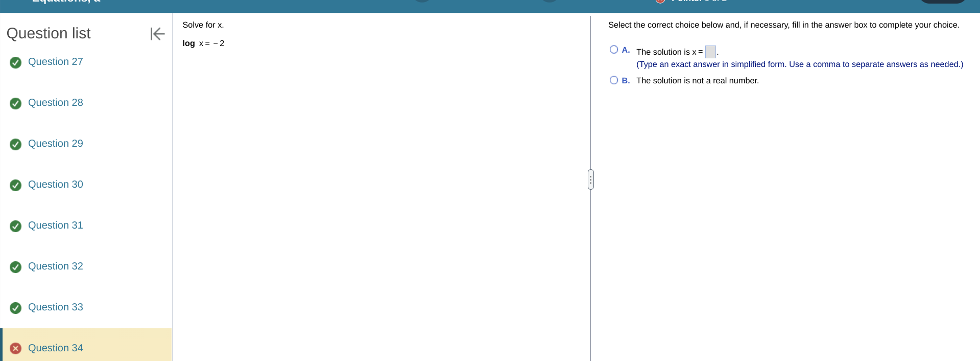Screen dimensions: 980x361
Task: Click 'The solution is not a real number.' text
Action: pyautogui.click(x=698, y=80)
